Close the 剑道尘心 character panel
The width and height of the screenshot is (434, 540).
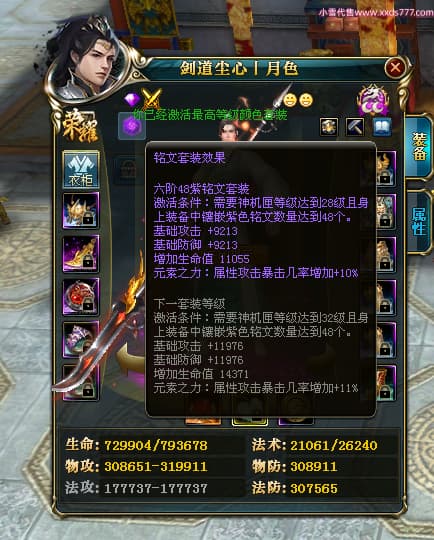pyautogui.click(x=395, y=67)
